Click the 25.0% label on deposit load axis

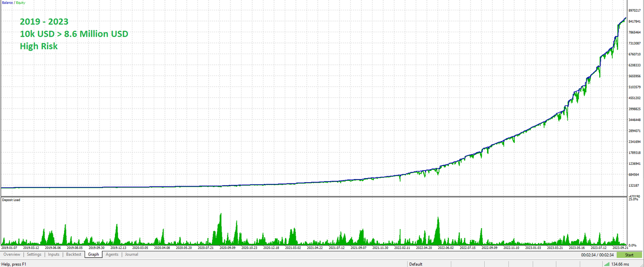point(634,200)
